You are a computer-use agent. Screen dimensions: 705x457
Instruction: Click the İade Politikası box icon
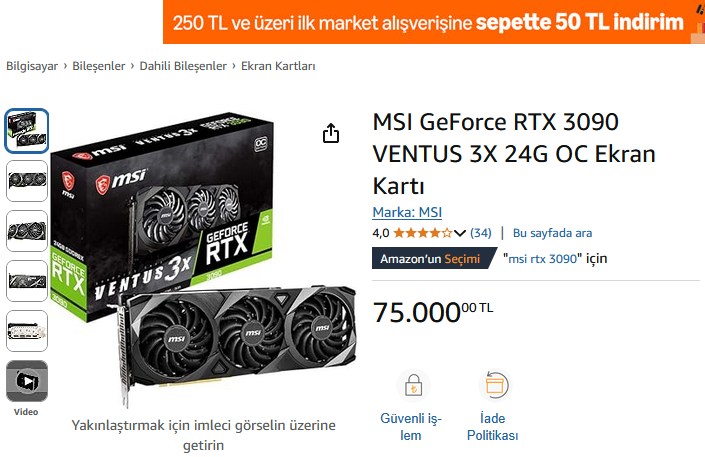[495, 386]
